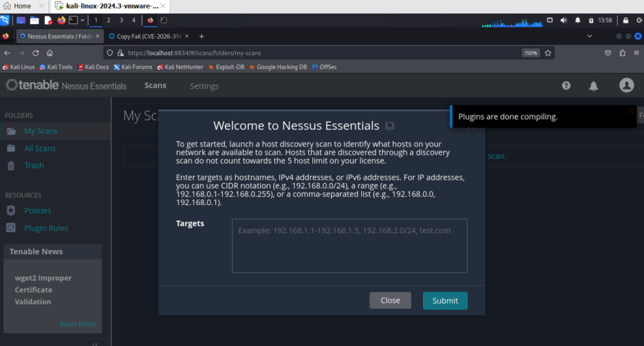Open the Kali Forums bookmark
Image resolution: width=644 pixels, height=346 pixels.
click(133, 67)
